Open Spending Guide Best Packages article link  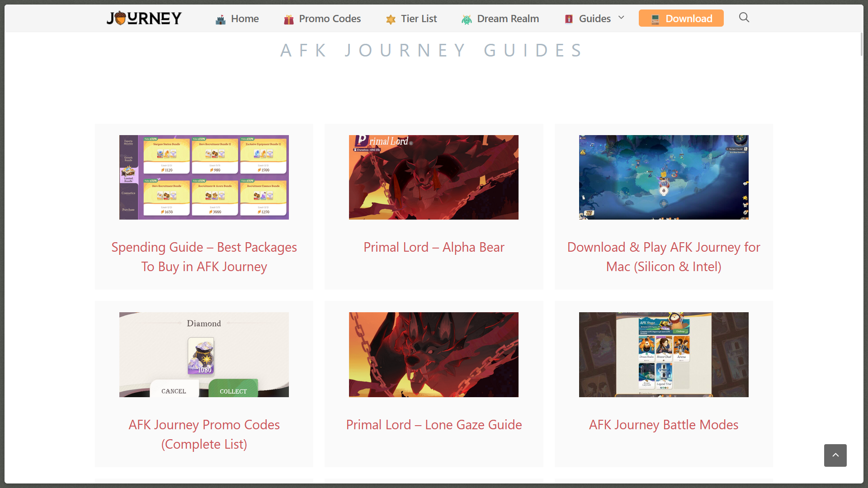[x=204, y=257]
